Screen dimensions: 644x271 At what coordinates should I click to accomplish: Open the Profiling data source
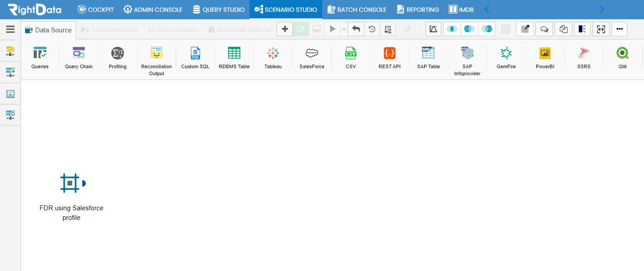tap(117, 53)
